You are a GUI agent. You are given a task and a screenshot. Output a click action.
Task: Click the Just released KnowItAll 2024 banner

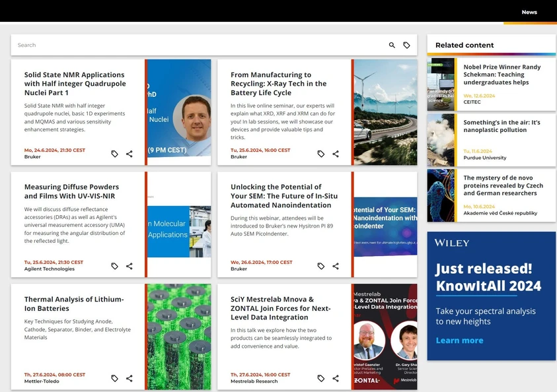(x=492, y=296)
